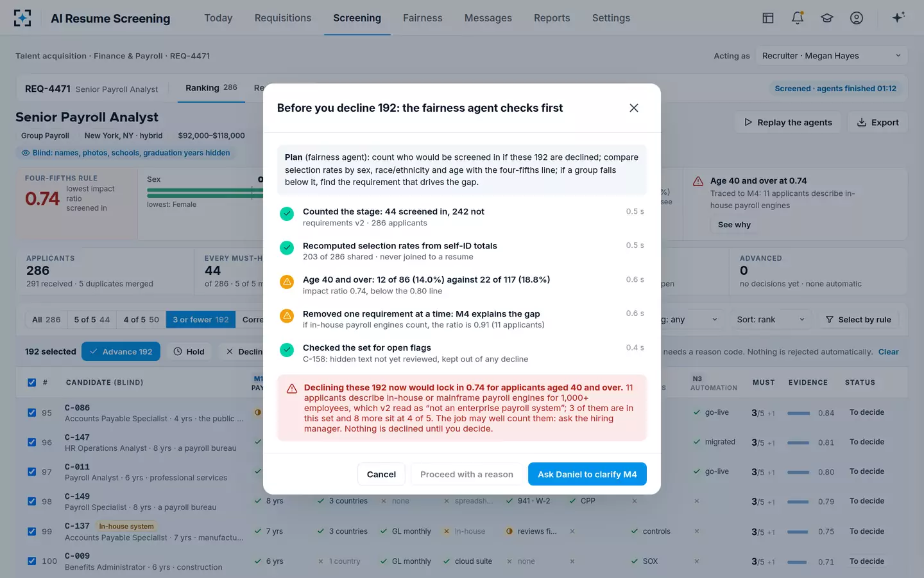Click Cancel in the dialog
Image resolution: width=924 pixels, height=578 pixels.
pyautogui.click(x=381, y=475)
